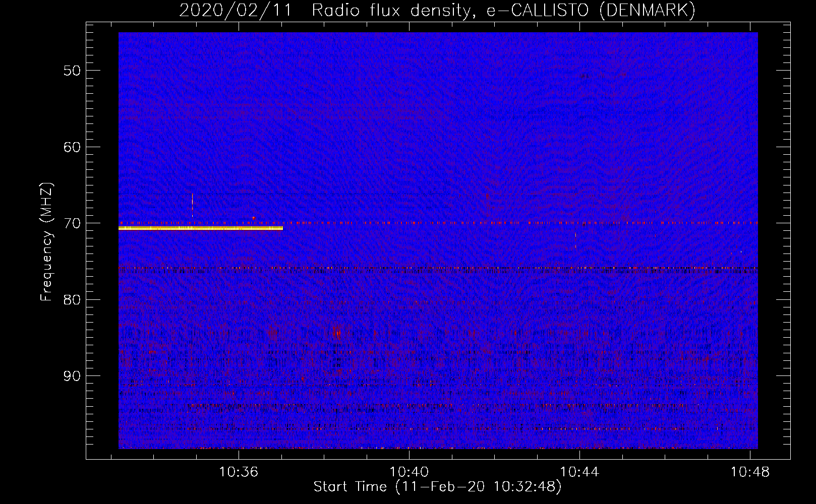The image size is (816, 504).
Task: Click the 10:36 time tick label
Action: point(239,472)
